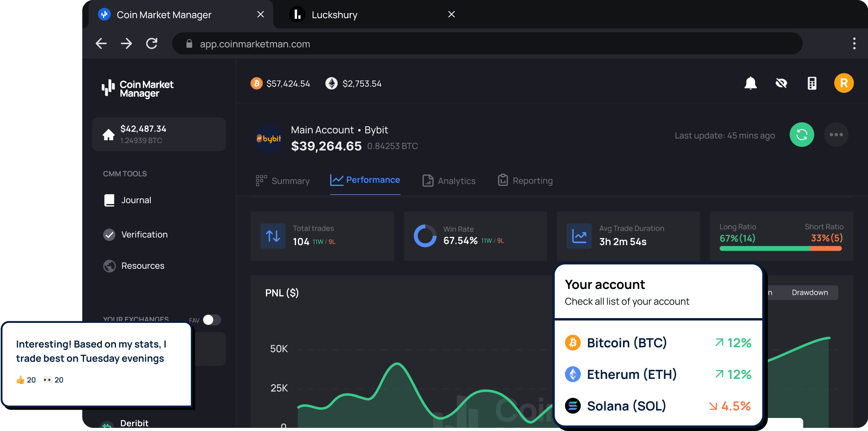The height and width of the screenshot is (431, 868).
Task: Toggle the FAV exchanges switch
Action: 212,320
